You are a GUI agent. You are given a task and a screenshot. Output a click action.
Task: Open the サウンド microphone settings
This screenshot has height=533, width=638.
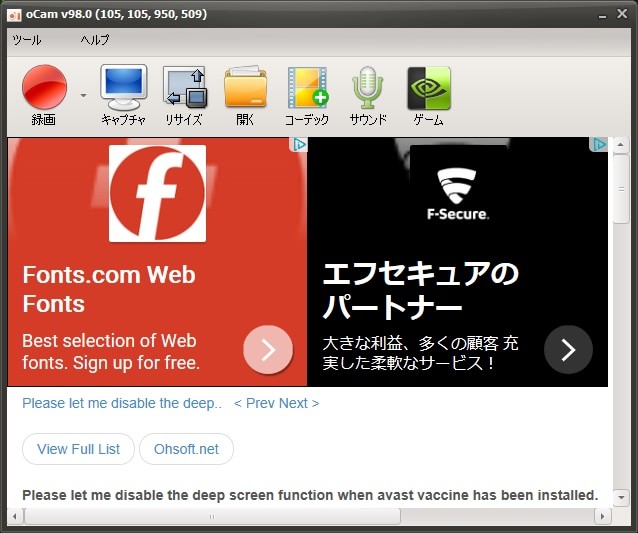[367, 95]
